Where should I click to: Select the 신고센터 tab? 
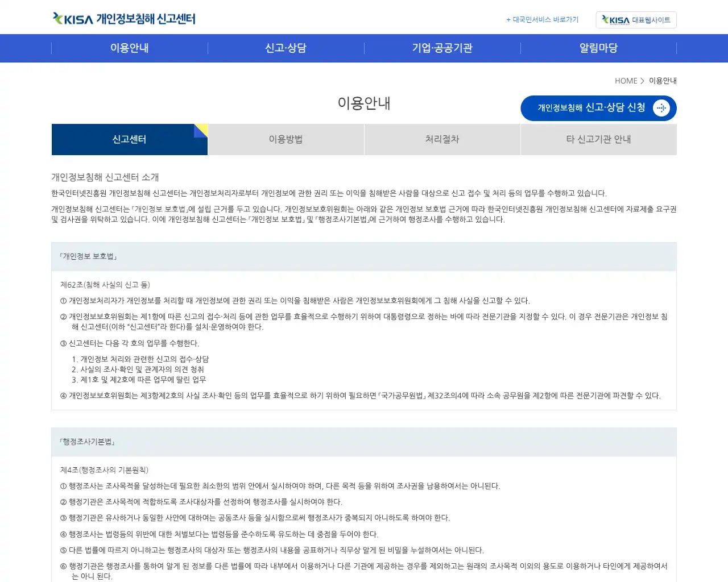[x=130, y=139]
